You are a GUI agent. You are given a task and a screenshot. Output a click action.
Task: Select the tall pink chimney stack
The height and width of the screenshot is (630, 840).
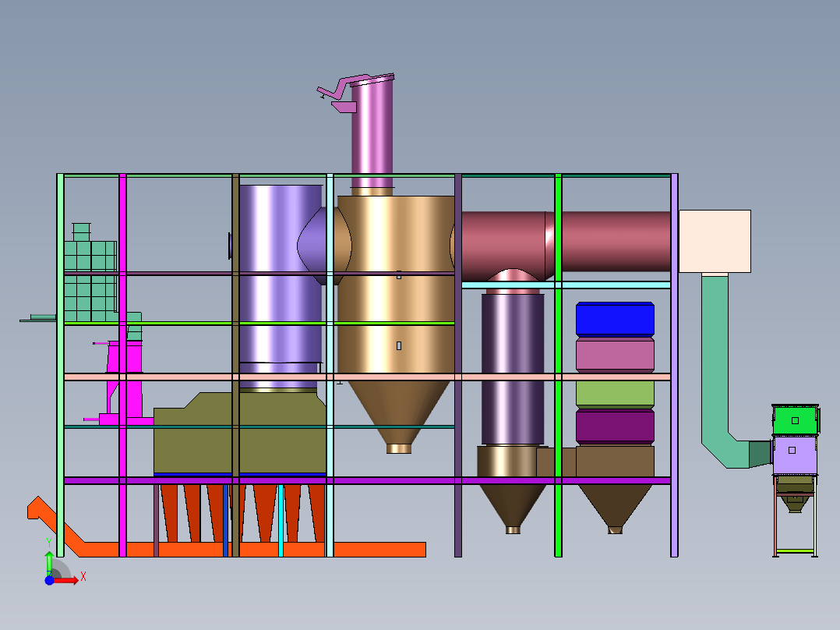[372, 134]
